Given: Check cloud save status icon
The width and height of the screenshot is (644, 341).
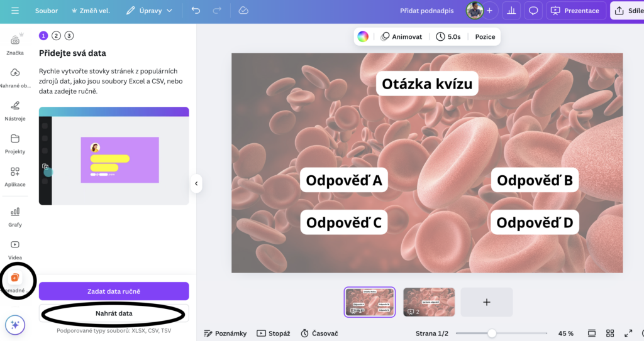Looking at the screenshot, I should (243, 11).
